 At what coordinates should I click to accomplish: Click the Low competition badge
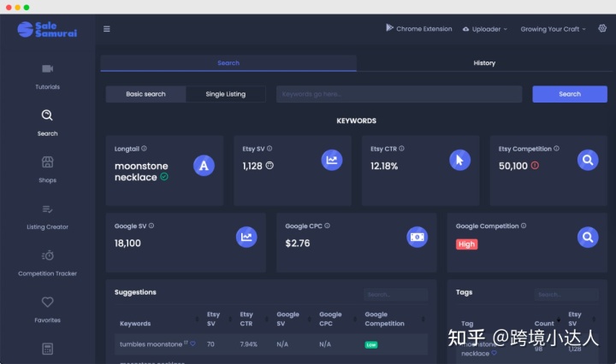[370, 345]
